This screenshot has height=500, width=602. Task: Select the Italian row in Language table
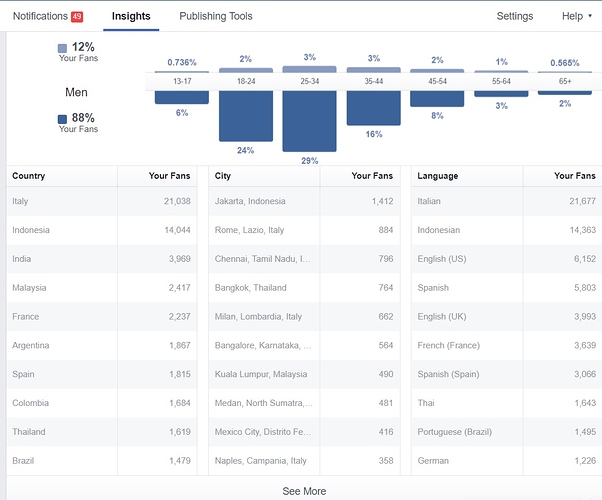point(506,201)
